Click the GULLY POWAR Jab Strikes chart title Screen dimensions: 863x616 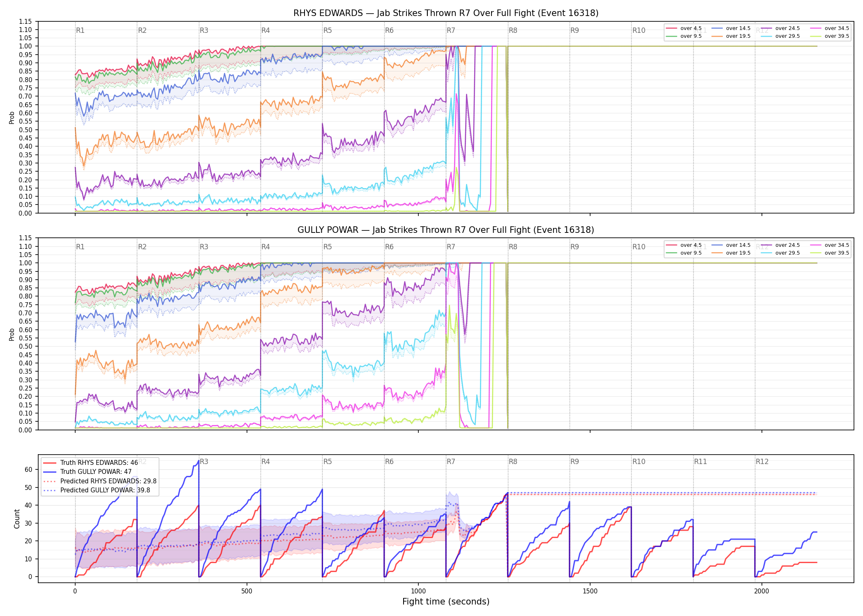pyautogui.click(x=446, y=230)
